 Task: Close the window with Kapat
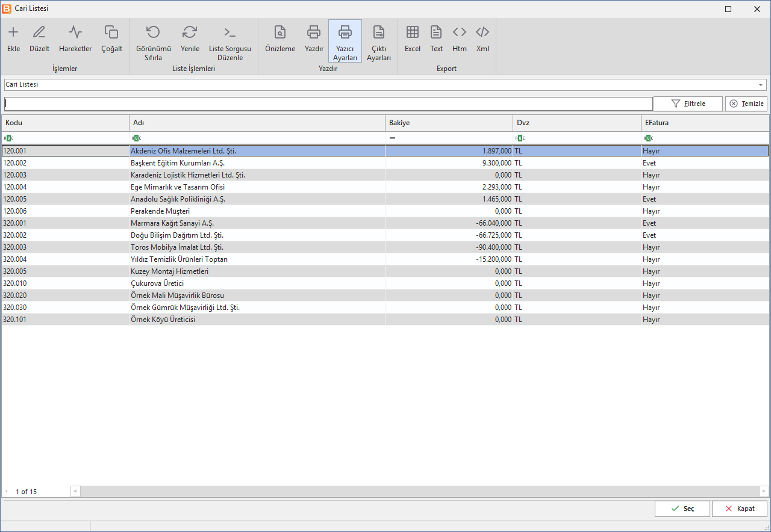[x=740, y=509]
